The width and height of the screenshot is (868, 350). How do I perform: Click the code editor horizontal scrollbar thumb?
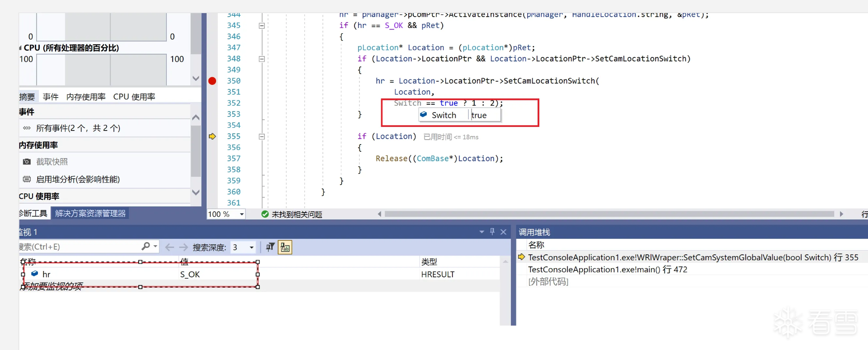point(609,214)
